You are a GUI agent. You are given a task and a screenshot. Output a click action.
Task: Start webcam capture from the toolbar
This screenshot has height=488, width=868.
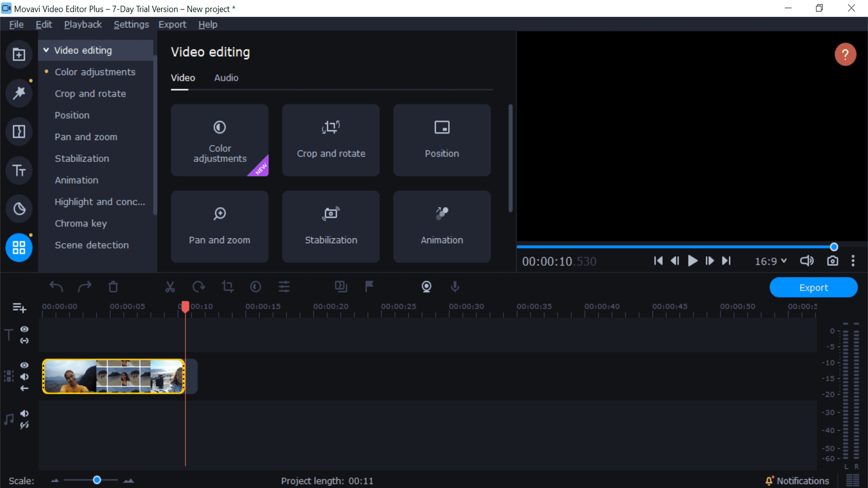point(427,287)
